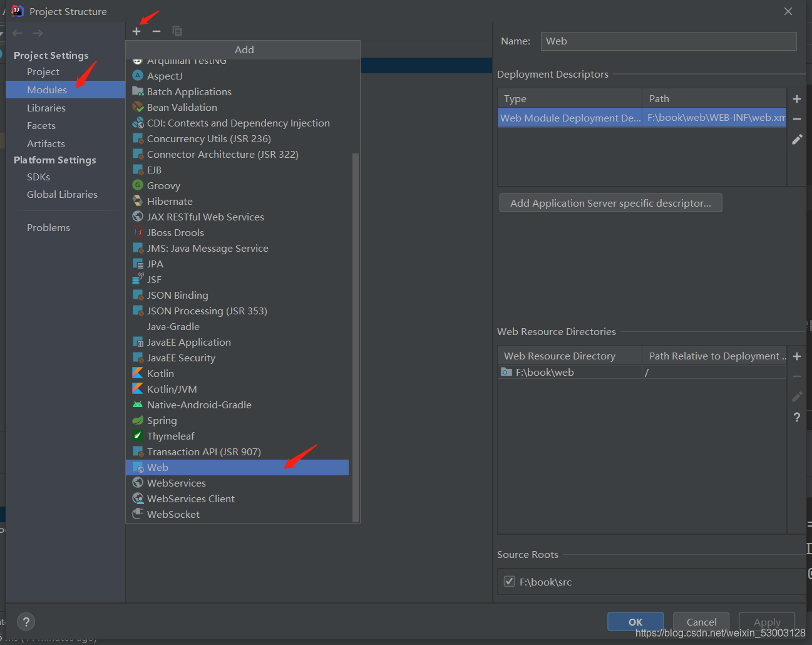
Task: Click Add Application Server specific descriptor button
Action: pyautogui.click(x=610, y=202)
